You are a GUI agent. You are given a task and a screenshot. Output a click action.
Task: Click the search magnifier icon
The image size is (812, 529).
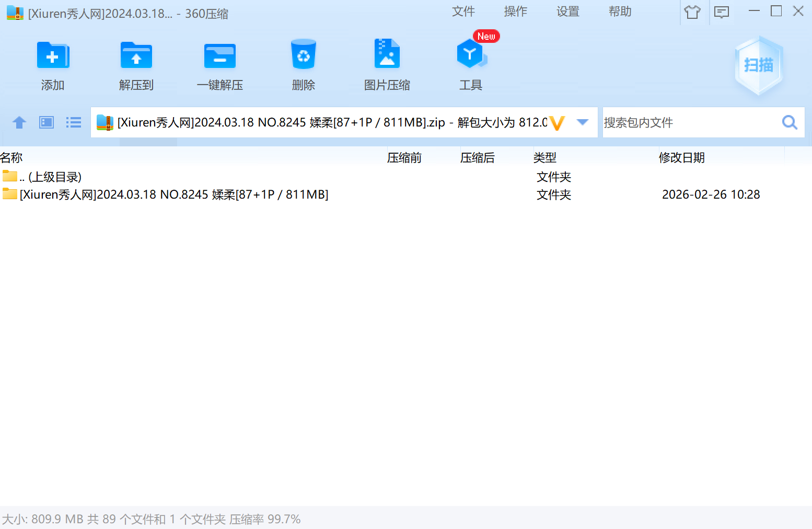pos(790,122)
